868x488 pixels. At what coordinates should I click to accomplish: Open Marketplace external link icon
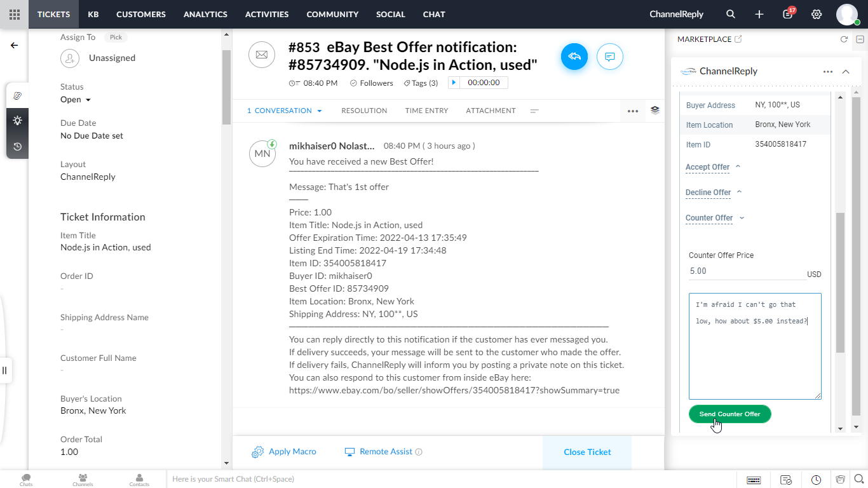[x=738, y=39]
